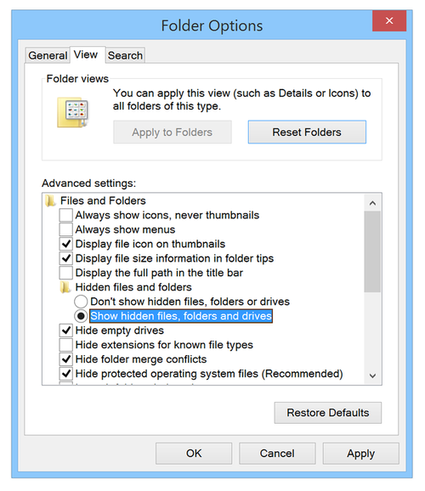Image resolution: width=425 pixels, height=491 pixels.
Task: Check the Always show menus option
Action: [x=66, y=230]
